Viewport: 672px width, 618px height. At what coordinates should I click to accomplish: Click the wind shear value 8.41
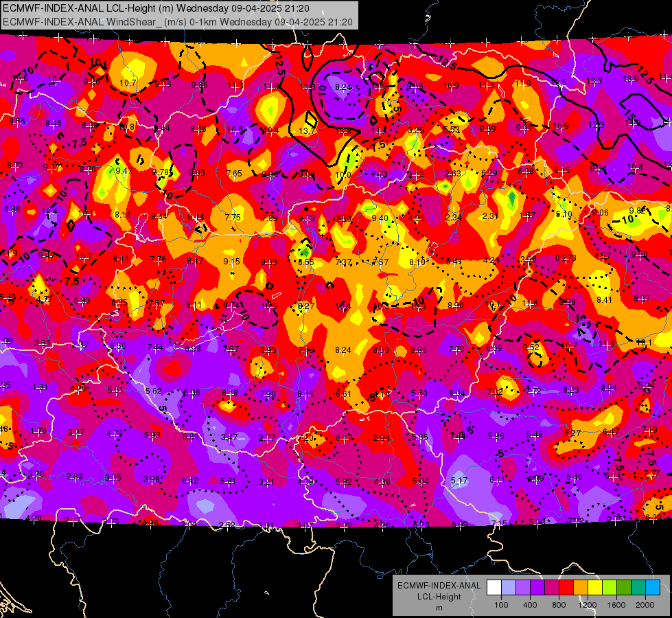[x=604, y=300]
